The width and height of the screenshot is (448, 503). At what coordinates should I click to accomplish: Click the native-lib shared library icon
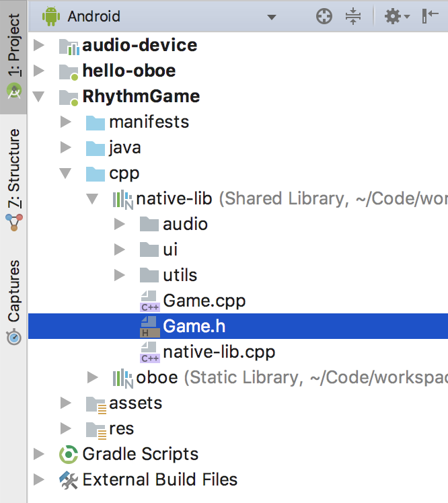[x=123, y=199]
